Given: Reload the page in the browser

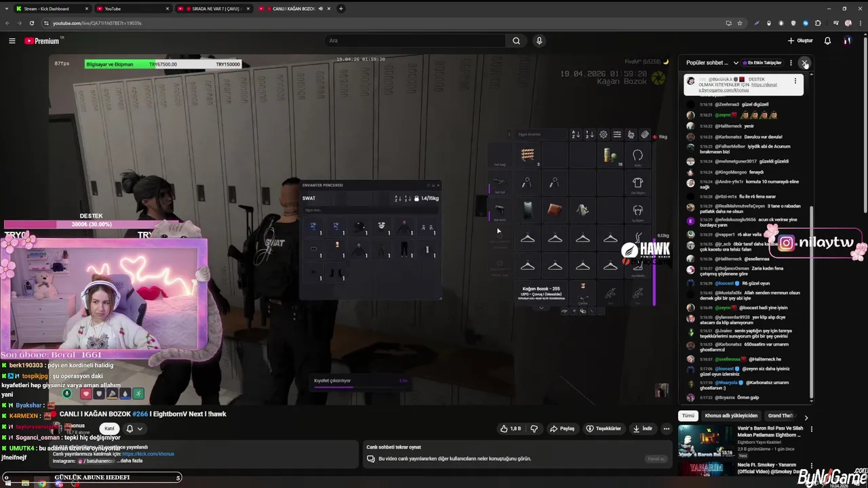Looking at the screenshot, I should 31,23.
